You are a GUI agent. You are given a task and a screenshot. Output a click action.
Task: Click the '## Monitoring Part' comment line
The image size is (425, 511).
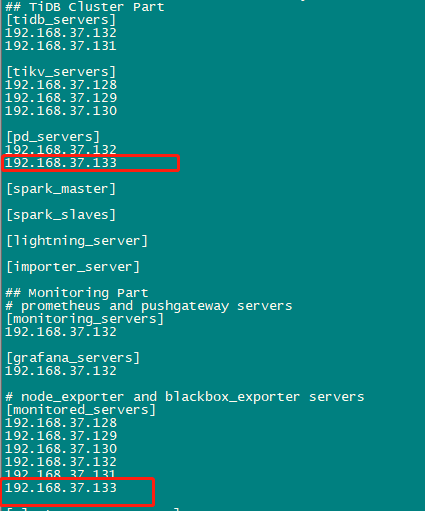coord(77,293)
